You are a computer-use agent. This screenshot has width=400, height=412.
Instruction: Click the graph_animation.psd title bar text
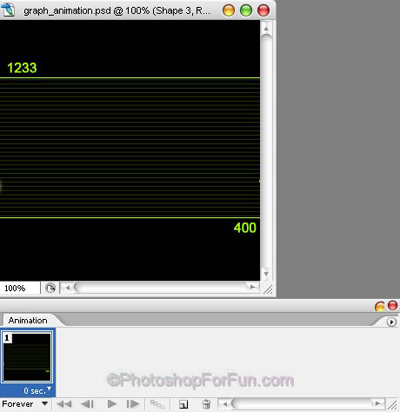(x=117, y=11)
